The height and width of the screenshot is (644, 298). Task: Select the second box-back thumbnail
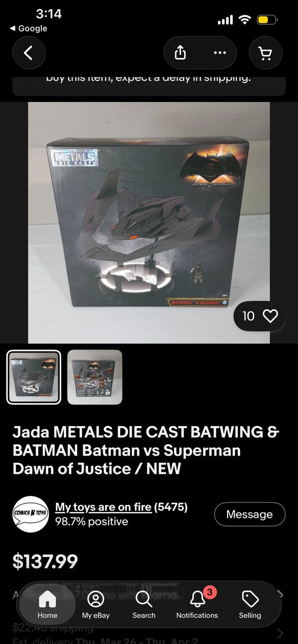tap(95, 377)
